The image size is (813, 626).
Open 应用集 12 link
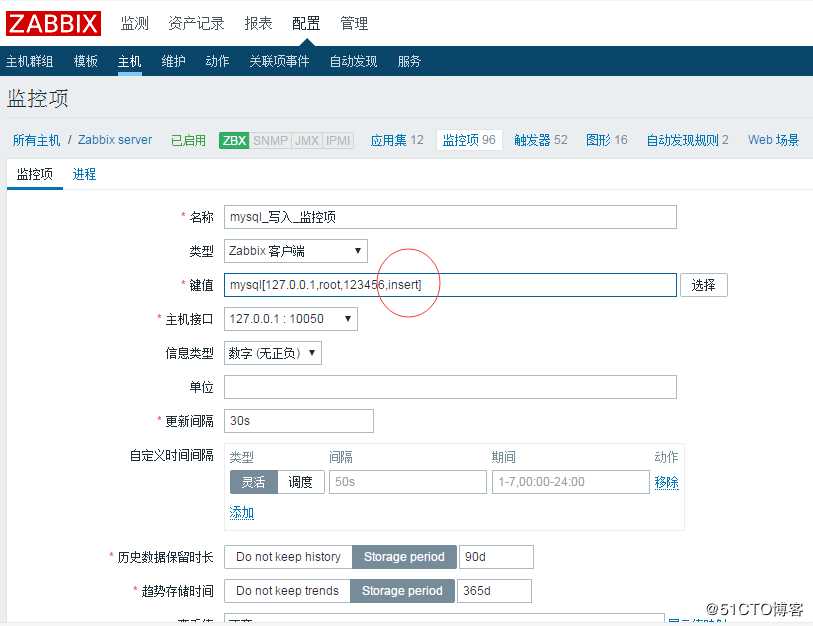[397, 140]
